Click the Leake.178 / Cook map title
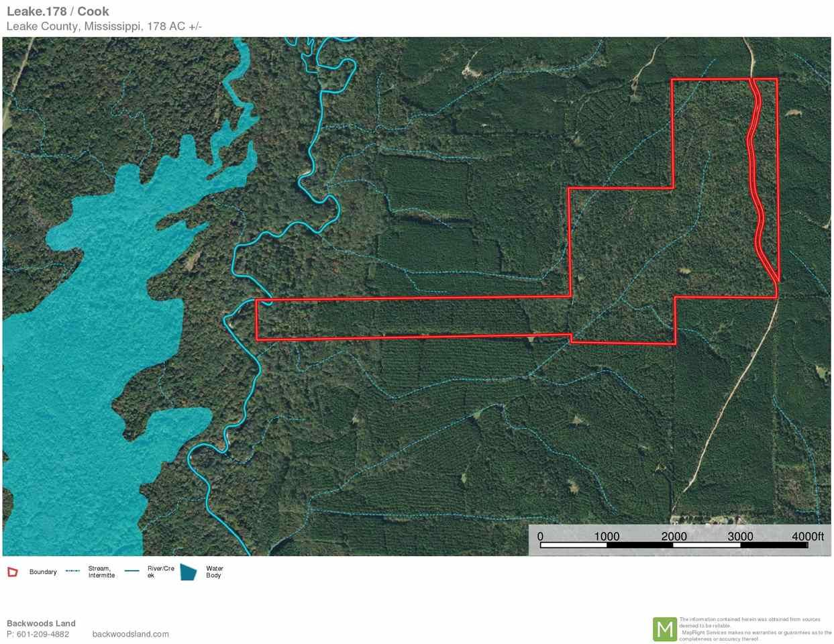This screenshot has width=834, height=644. [58, 11]
